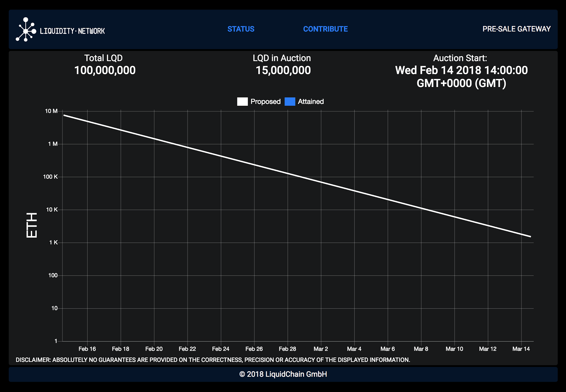Click the Mar 8 x-axis label
This screenshot has height=392, width=566.
coord(421,349)
